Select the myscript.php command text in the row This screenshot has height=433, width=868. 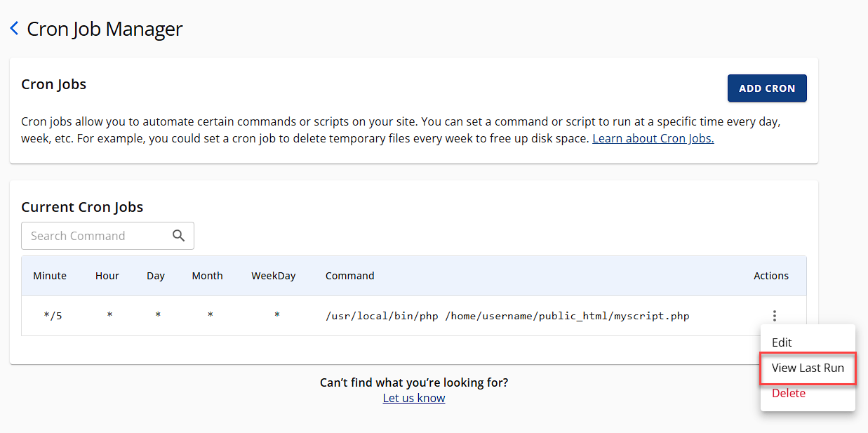[507, 316]
